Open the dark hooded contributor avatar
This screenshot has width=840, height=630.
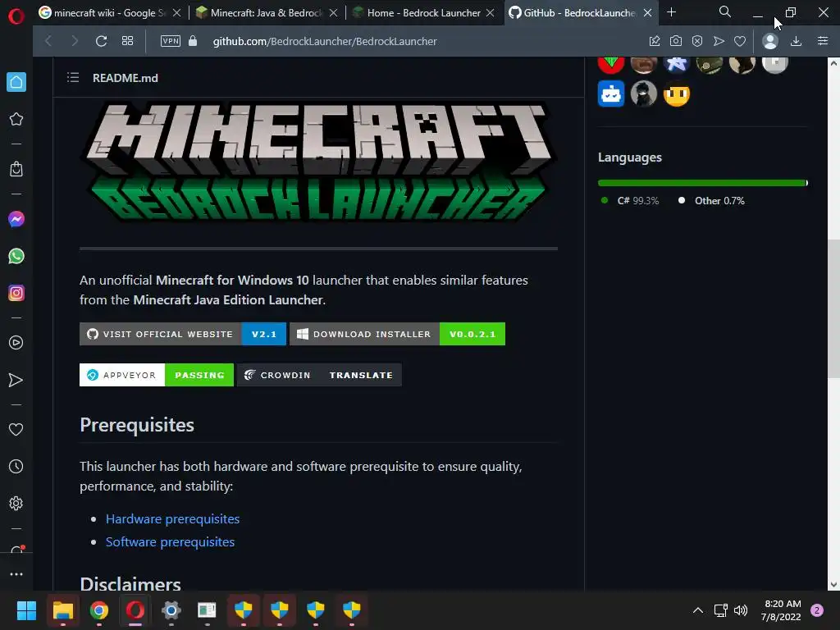click(644, 94)
